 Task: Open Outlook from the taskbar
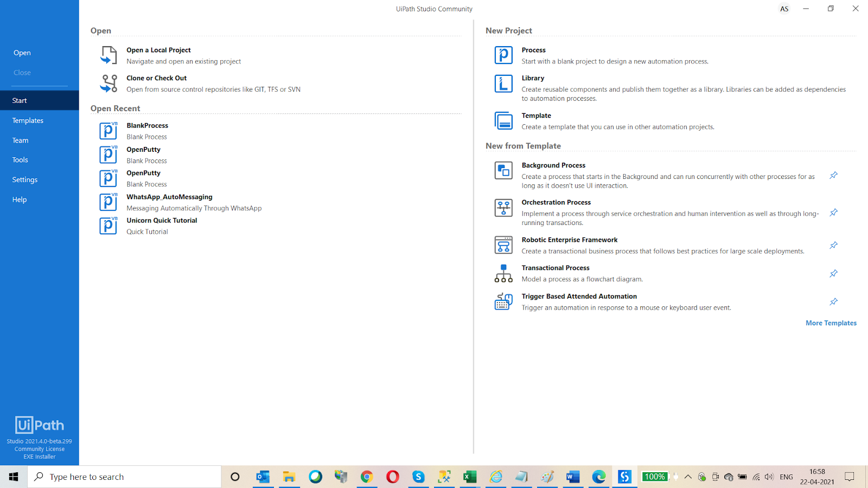263,477
